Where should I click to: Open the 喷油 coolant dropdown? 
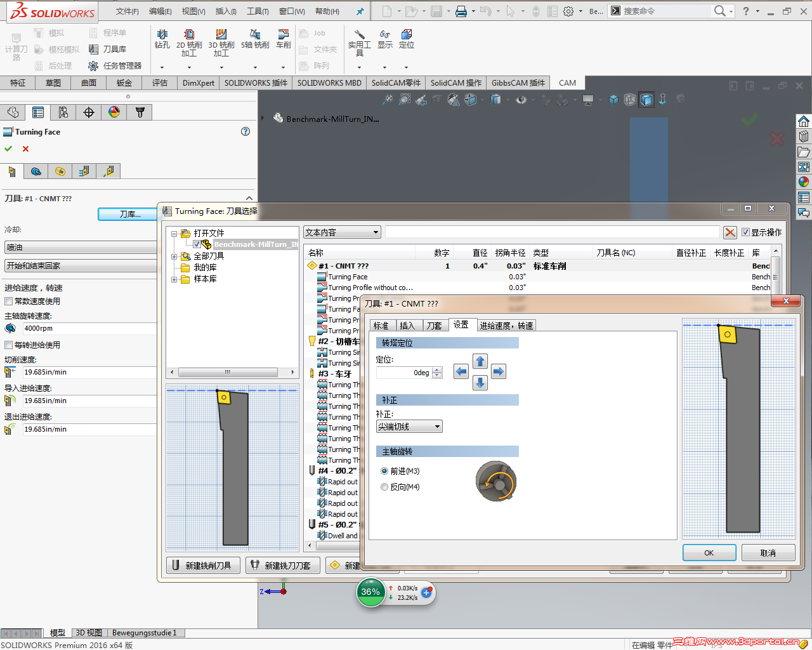81,248
